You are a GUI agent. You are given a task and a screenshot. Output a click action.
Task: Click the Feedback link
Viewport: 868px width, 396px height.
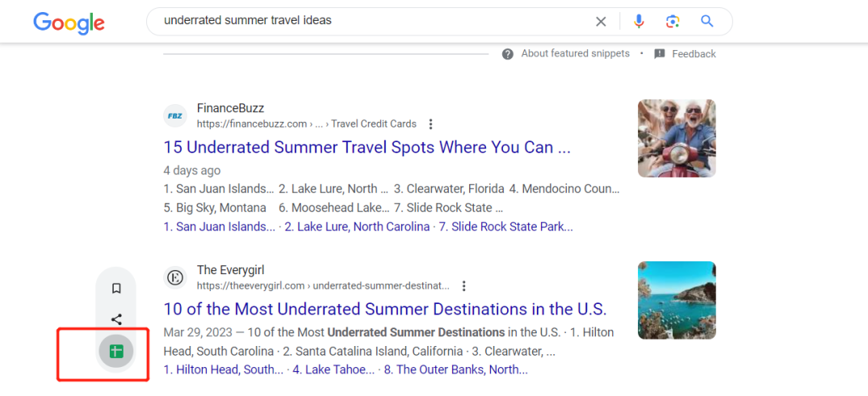(x=694, y=54)
